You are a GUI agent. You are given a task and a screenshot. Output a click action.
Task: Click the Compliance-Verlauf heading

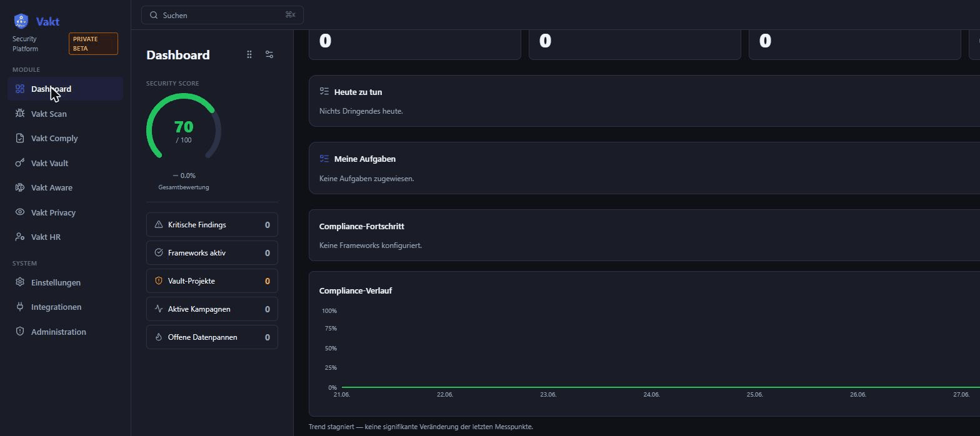(x=356, y=290)
